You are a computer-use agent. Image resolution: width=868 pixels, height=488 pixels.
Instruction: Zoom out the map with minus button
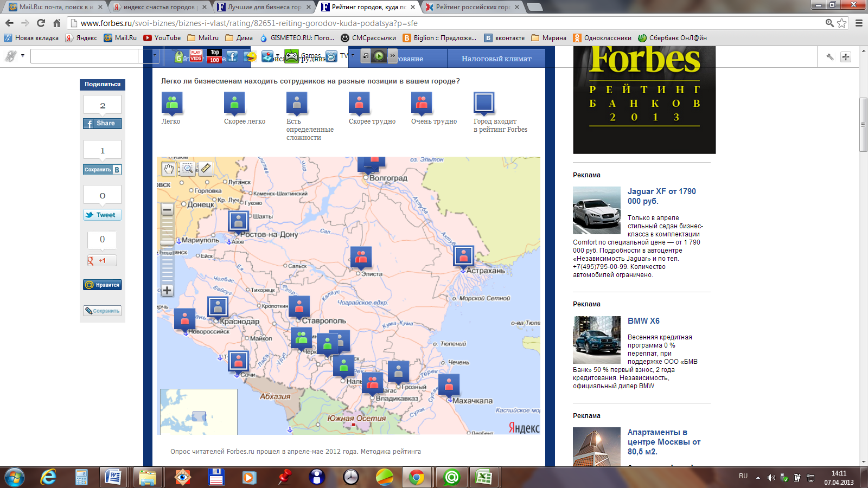coord(167,209)
